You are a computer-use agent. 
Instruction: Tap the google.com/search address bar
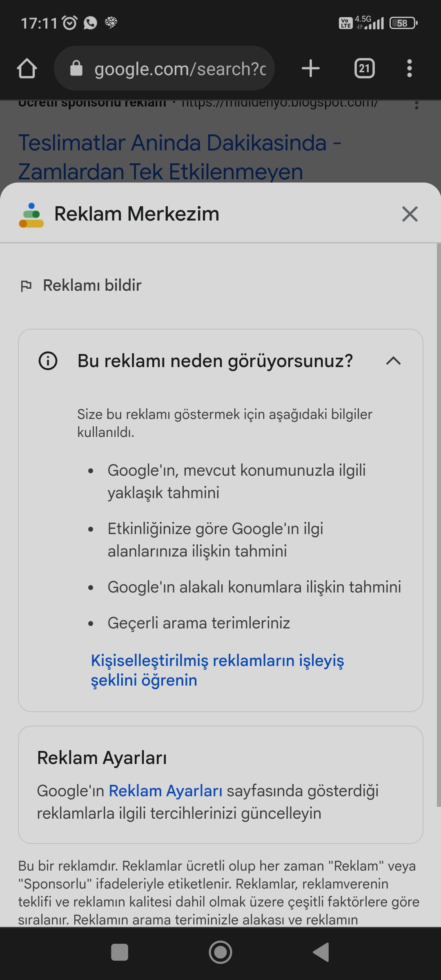point(164,68)
